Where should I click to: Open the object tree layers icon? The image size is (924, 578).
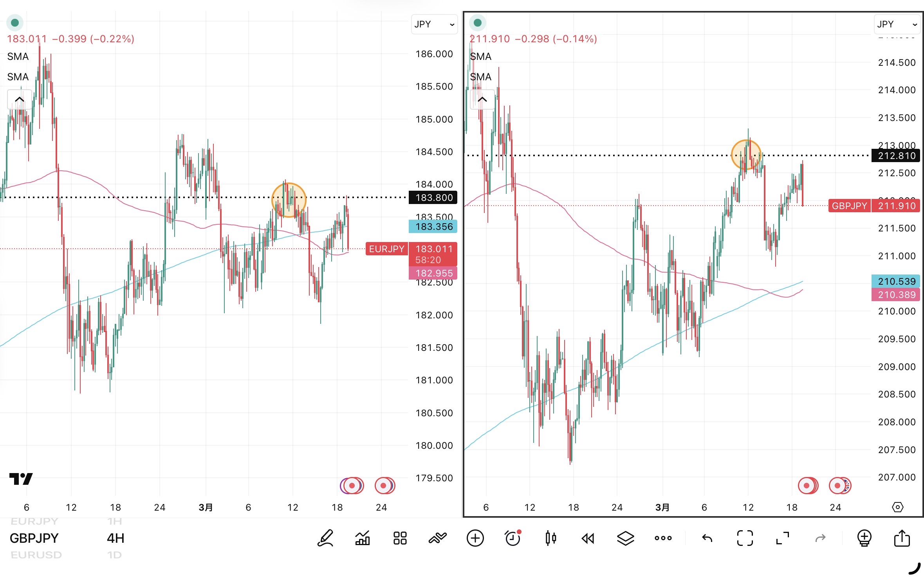(625, 538)
